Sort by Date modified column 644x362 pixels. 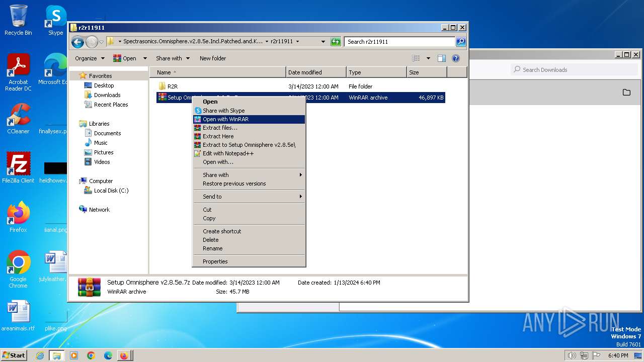pyautogui.click(x=316, y=72)
